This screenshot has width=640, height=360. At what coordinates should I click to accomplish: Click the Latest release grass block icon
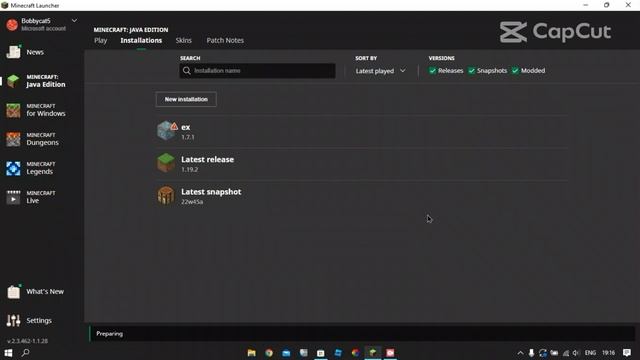pyautogui.click(x=166, y=163)
